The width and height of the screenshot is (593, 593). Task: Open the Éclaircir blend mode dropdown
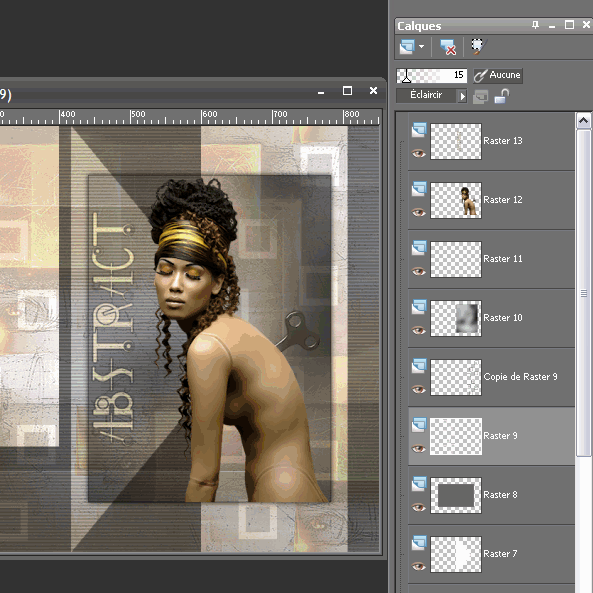tap(426, 95)
